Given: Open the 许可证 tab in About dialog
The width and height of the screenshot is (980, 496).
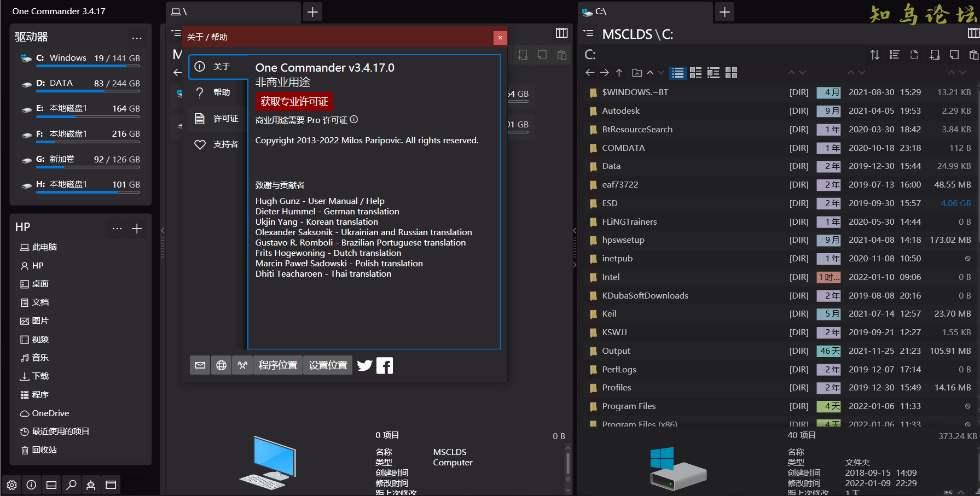Looking at the screenshot, I should coord(217,119).
